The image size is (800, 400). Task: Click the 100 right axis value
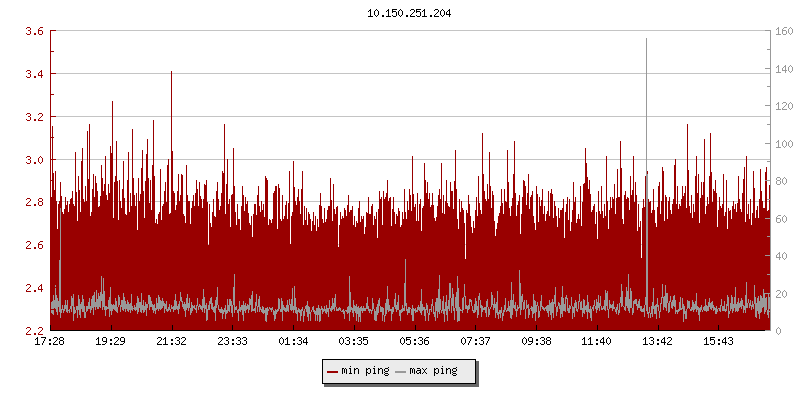click(785, 144)
